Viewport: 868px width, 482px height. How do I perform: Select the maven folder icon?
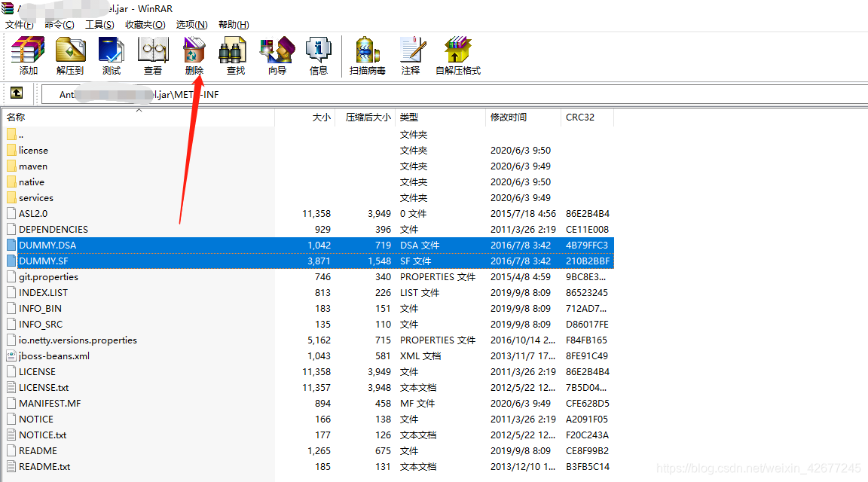coord(11,166)
